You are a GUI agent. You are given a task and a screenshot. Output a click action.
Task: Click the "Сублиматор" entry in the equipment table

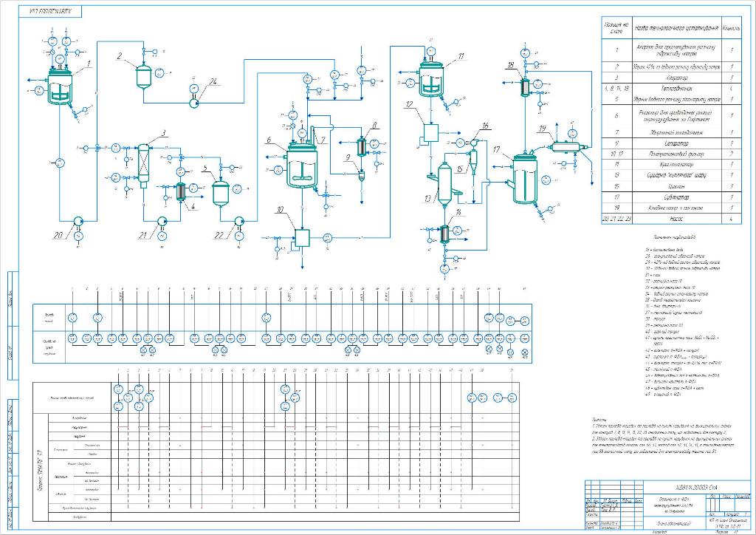676,197
